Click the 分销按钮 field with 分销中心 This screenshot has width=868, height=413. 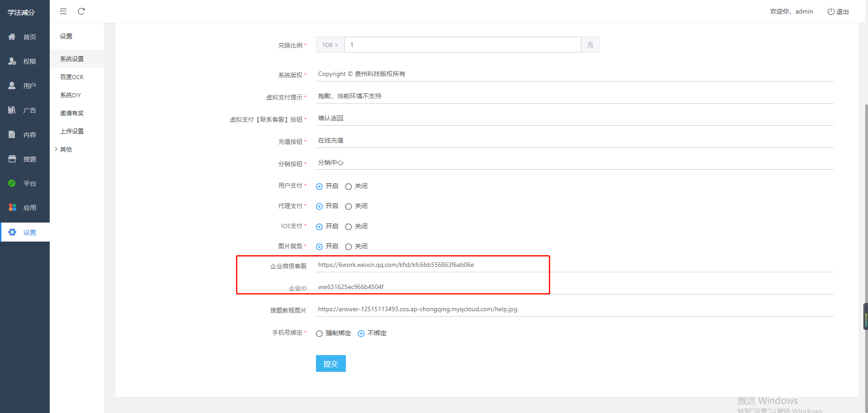pyautogui.click(x=575, y=163)
